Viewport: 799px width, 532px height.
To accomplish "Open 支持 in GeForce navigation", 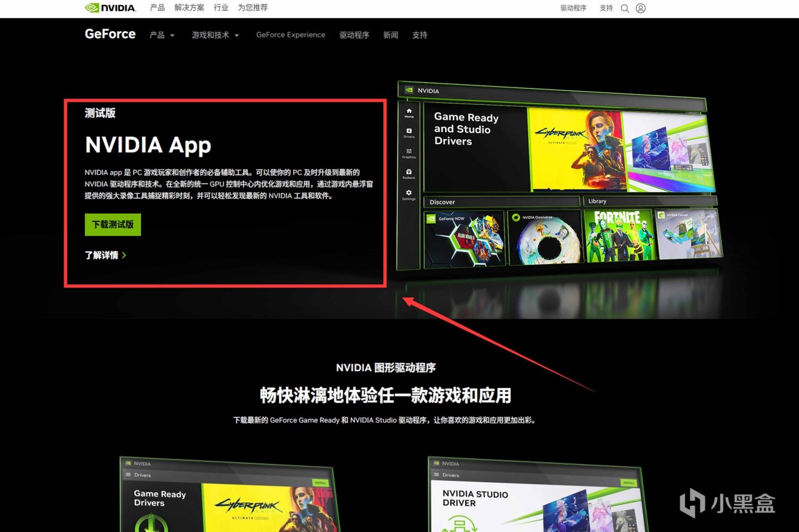I will [x=419, y=35].
